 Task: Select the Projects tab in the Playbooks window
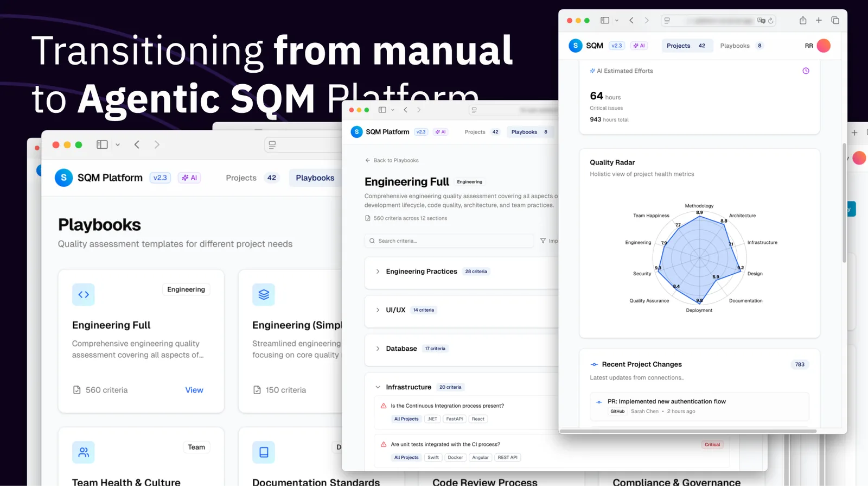251,178
